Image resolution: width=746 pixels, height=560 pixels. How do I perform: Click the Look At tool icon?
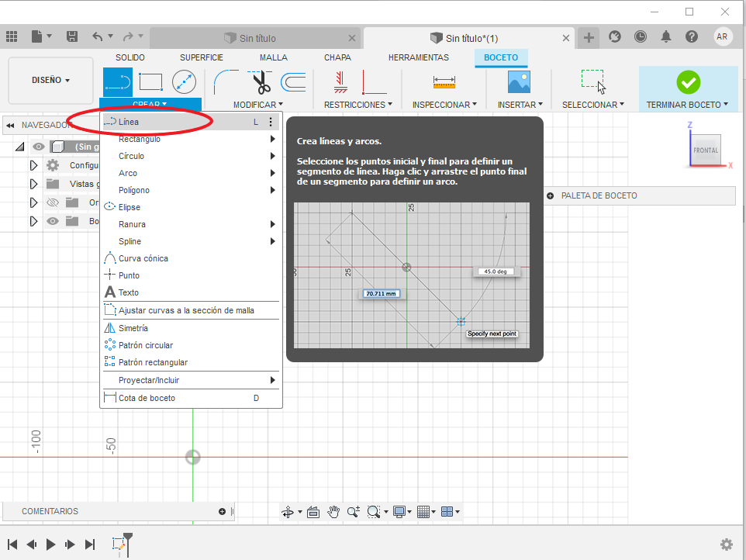(x=313, y=512)
